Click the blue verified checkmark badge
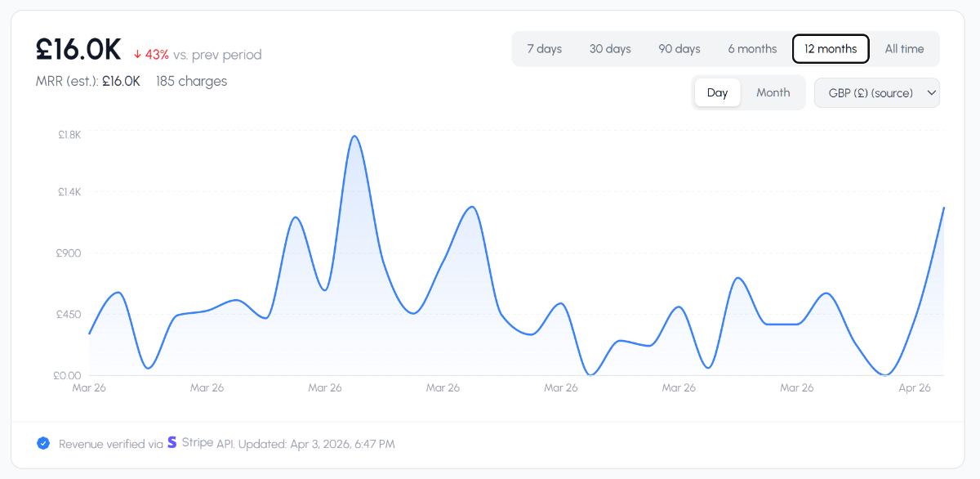The height and width of the screenshot is (479, 980). click(43, 443)
